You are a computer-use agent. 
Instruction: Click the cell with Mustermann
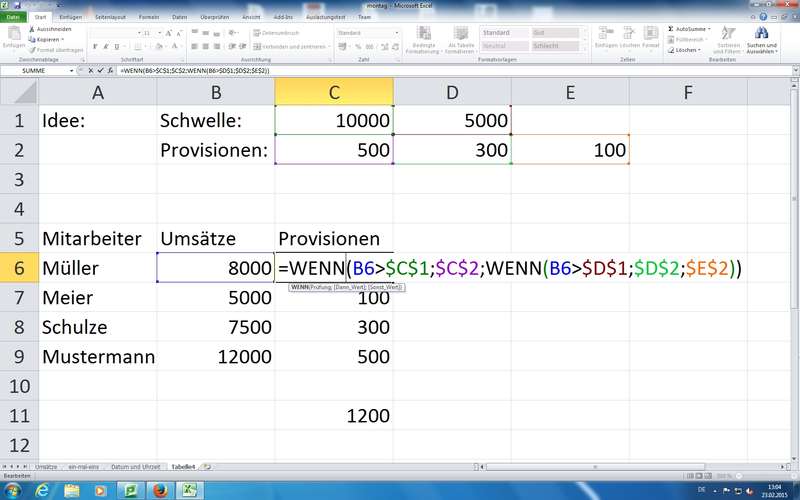tap(98, 356)
